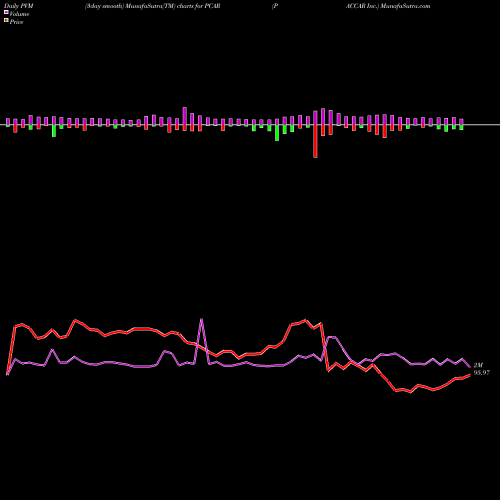Click the red-green Price legend swatch
500x500 pixels.
point(6,20)
